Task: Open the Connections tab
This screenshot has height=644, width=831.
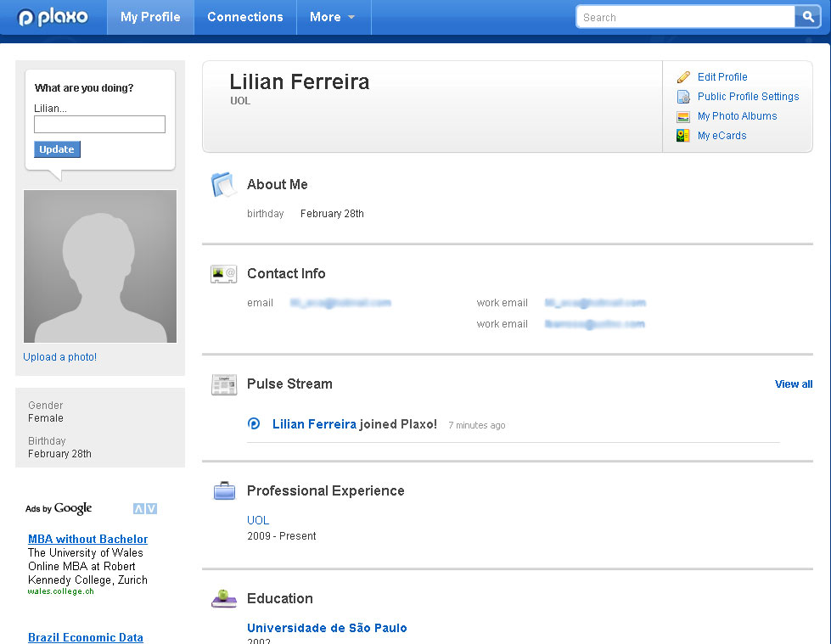Action: 245,17
